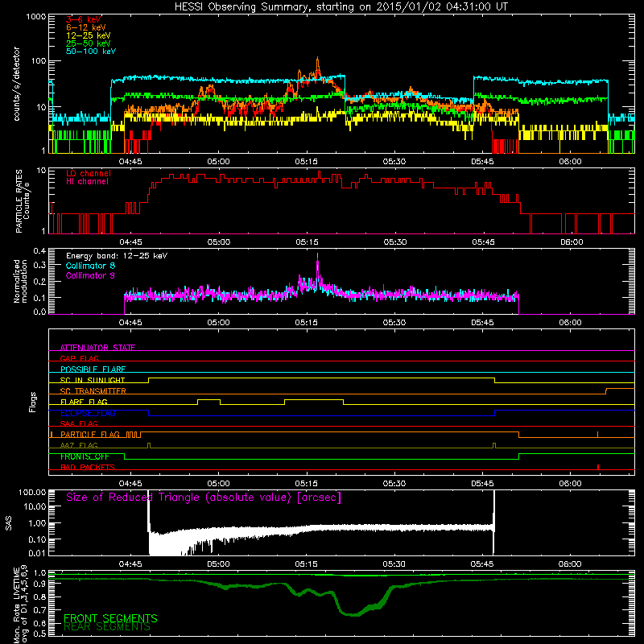Click the GAP_FLAG label
This screenshot has width=644, height=644.
(79, 358)
